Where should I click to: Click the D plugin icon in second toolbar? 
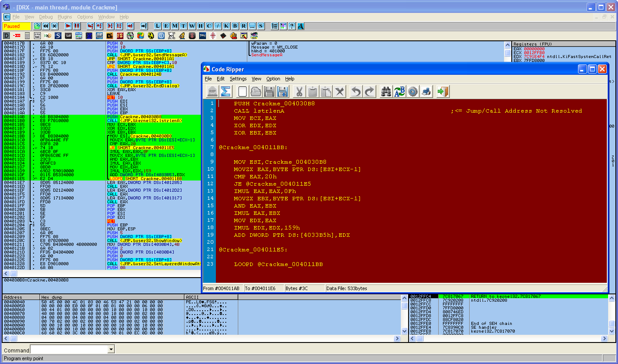pyautogui.click(x=6, y=36)
